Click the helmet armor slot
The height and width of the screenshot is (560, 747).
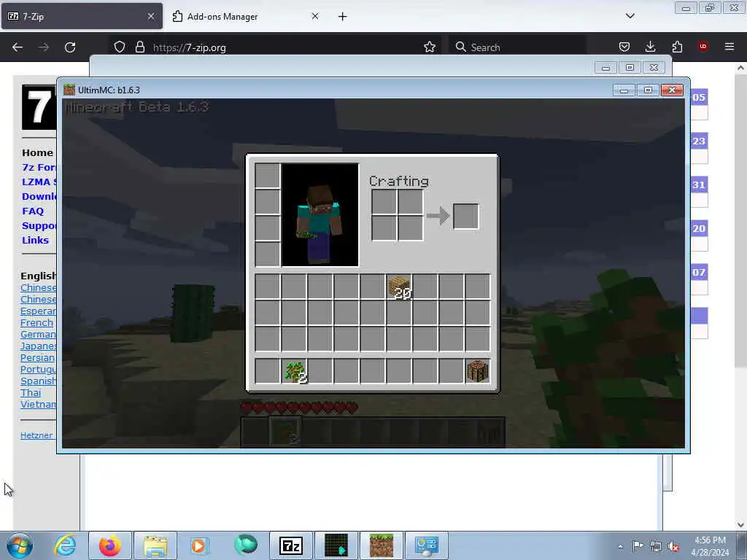[x=267, y=175]
